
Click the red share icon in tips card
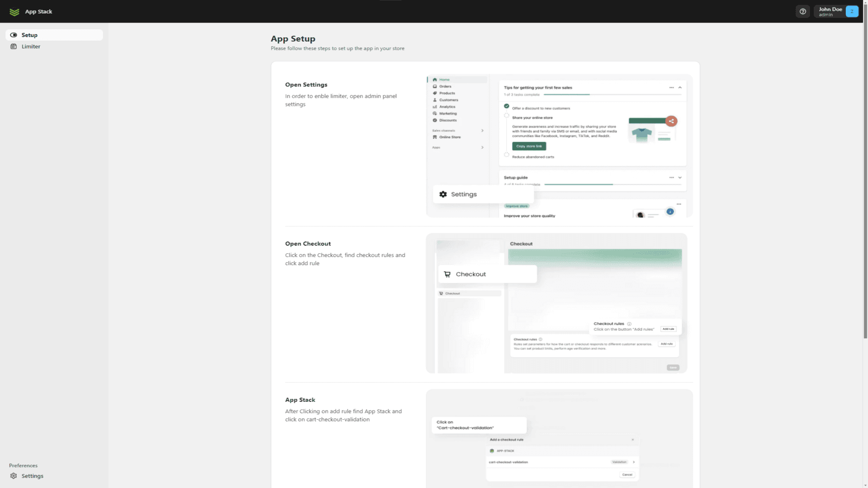[672, 121]
